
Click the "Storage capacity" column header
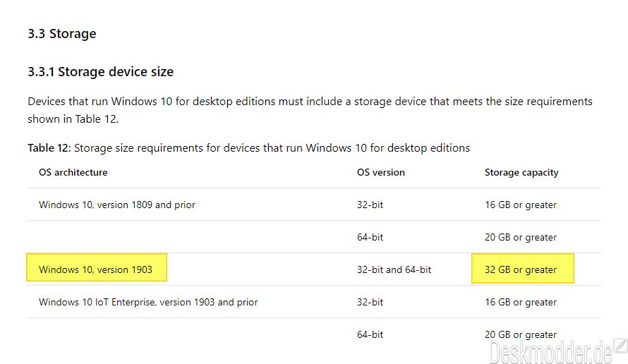tap(521, 172)
